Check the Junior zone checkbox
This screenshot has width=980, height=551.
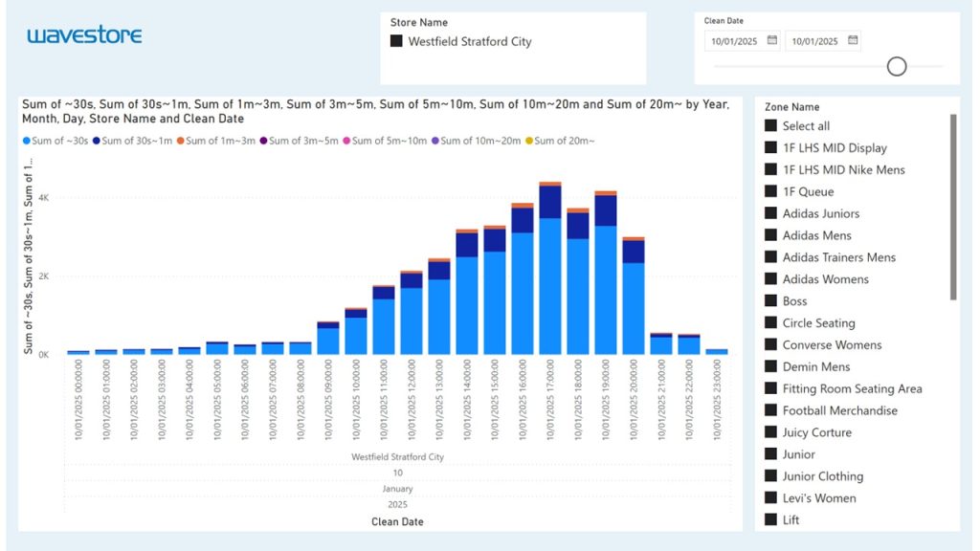click(770, 453)
